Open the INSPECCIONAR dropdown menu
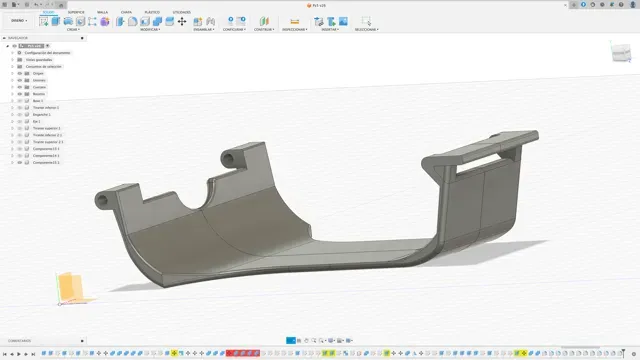 pos(295,29)
